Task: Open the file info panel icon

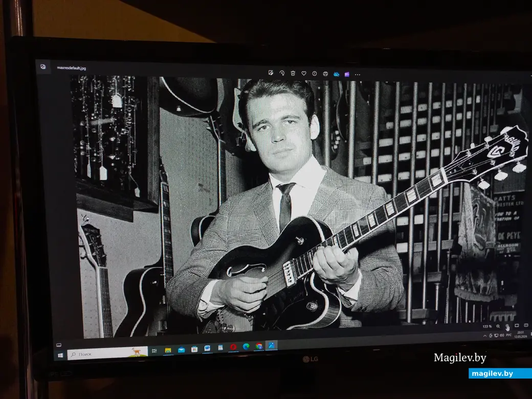Action: (x=315, y=74)
